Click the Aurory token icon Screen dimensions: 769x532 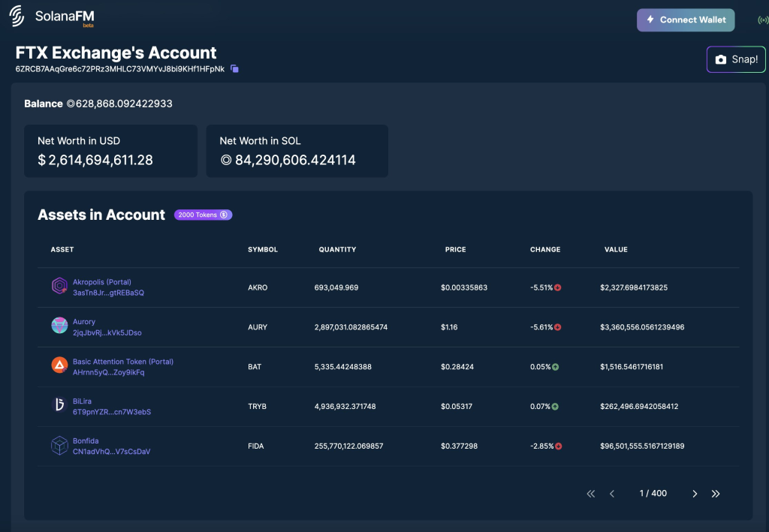coord(59,325)
